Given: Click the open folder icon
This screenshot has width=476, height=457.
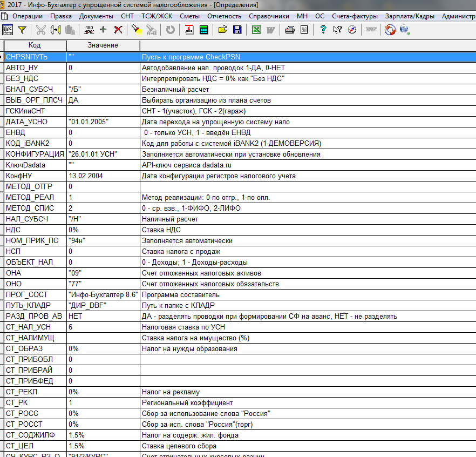Looking at the screenshot, I should 222,30.
